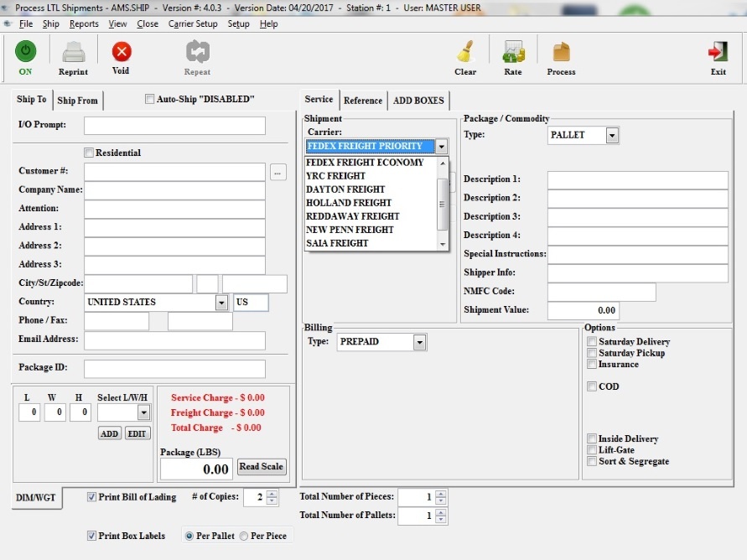The image size is (747, 560).
Task: Select FEDEX FREIGHT ECONOMY from carrier list
Action: pos(371,163)
